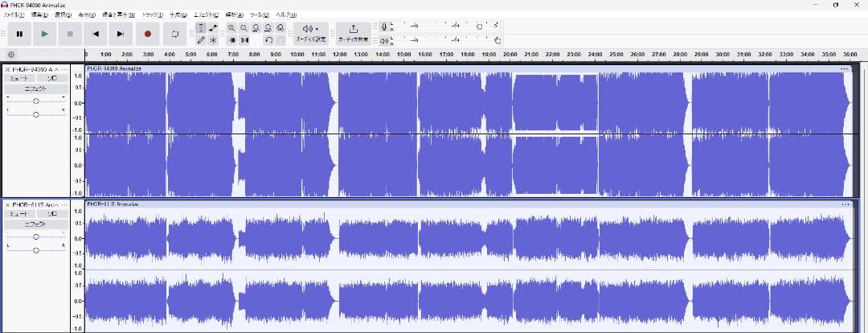The width and height of the screenshot is (868, 333).
Task: Start recording with the red Record button
Action: [x=148, y=34]
